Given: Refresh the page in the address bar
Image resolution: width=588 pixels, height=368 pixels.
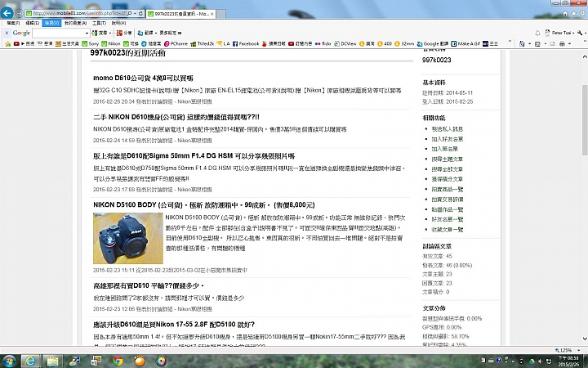Looking at the screenshot, I should click(140, 13).
